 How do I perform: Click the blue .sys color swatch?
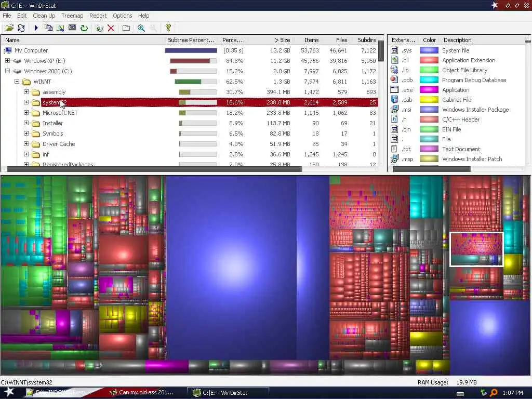(429, 50)
